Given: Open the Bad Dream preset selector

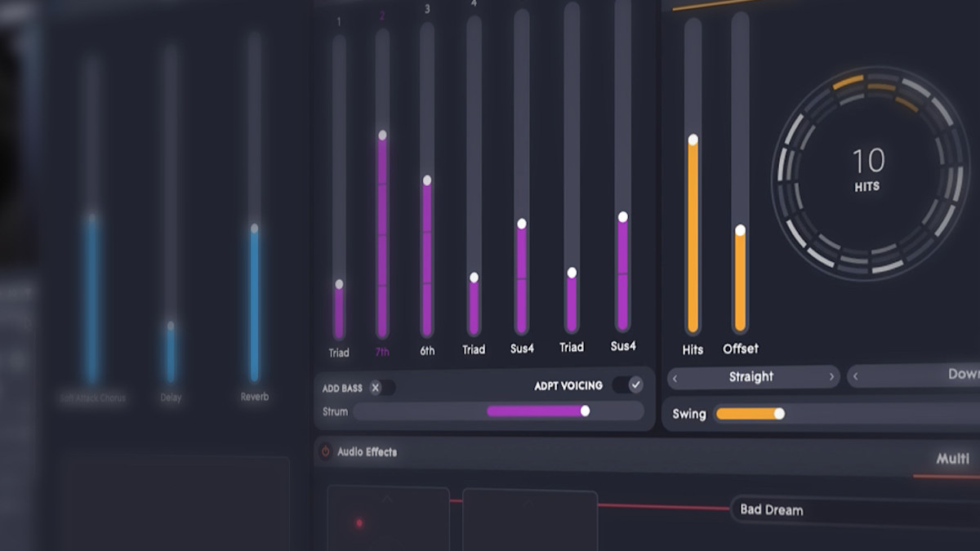Looking at the screenshot, I should click(849, 510).
